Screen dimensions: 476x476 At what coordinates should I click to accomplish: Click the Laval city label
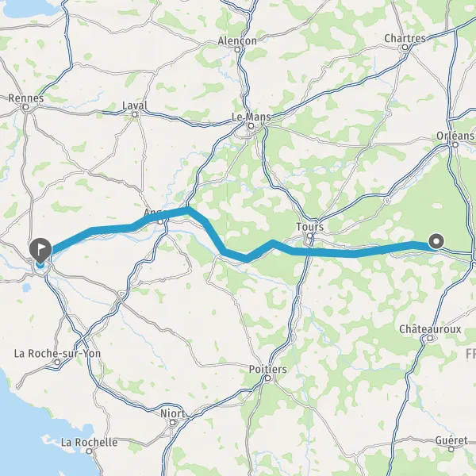click(x=135, y=106)
